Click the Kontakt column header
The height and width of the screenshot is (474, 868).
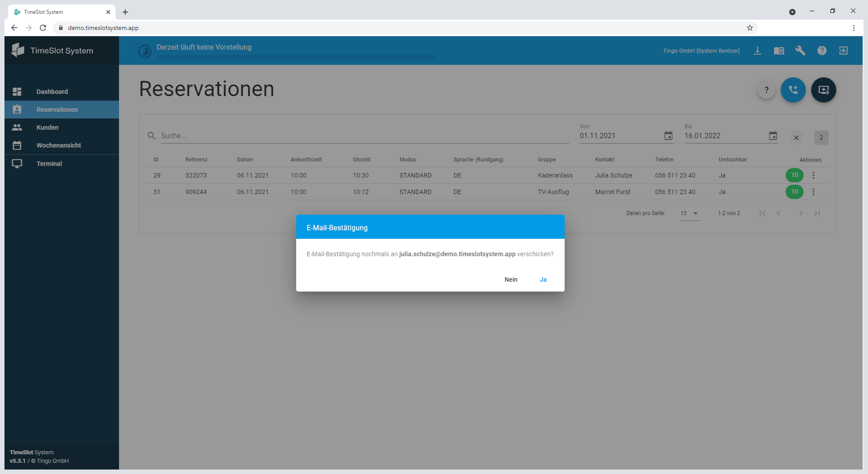point(604,160)
